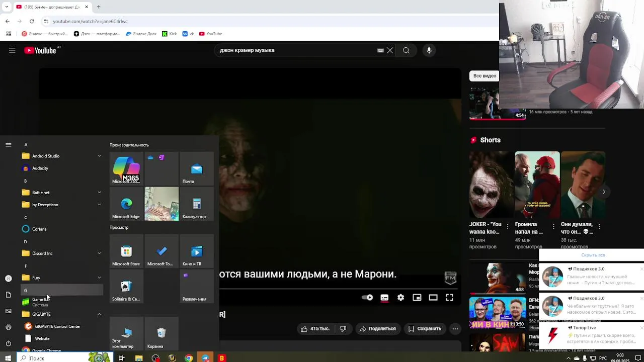Open Task View on the taskbar
Image resolution: width=644 pixels, height=362 pixels.
pos(122,358)
